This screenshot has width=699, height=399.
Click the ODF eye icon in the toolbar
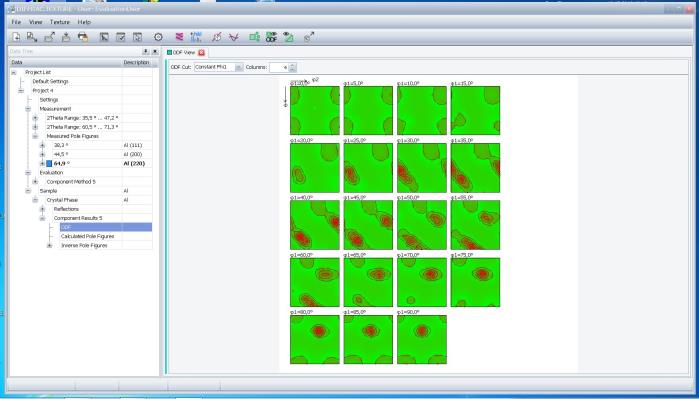[271, 37]
